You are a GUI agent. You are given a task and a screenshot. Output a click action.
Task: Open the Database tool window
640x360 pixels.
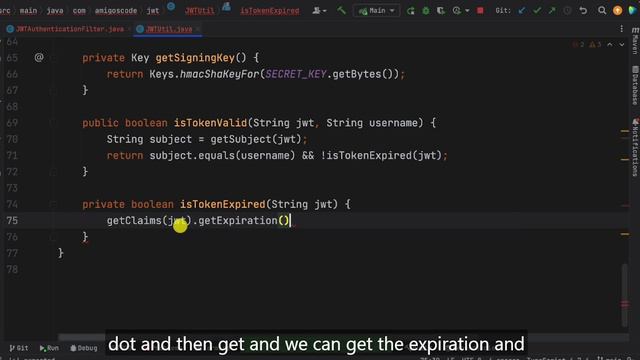(x=635, y=86)
